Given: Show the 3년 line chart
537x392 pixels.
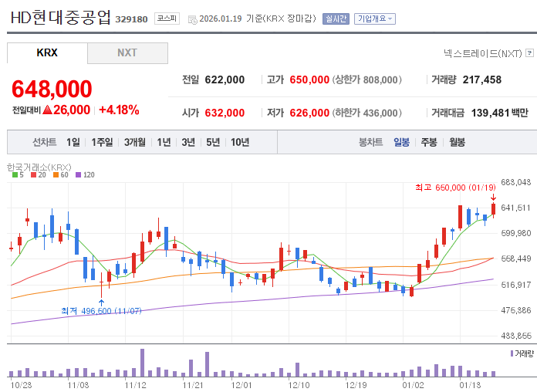Looking at the screenshot, I should pyautogui.click(x=188, y=142).
